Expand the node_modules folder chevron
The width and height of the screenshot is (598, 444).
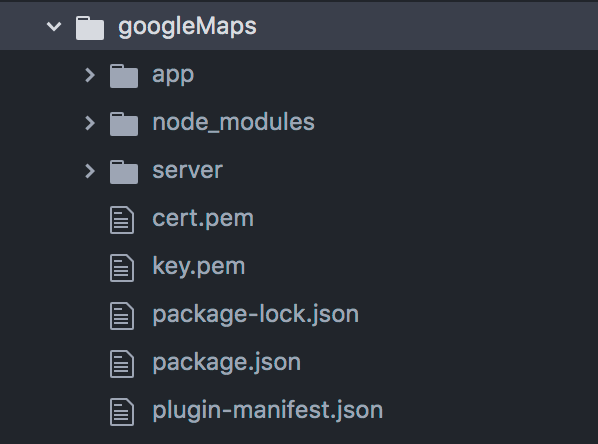90,123
